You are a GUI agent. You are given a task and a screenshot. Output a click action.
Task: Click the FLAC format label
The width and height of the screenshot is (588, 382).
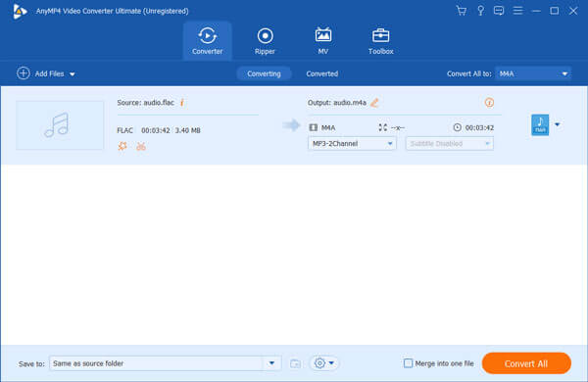coord(124,130)
